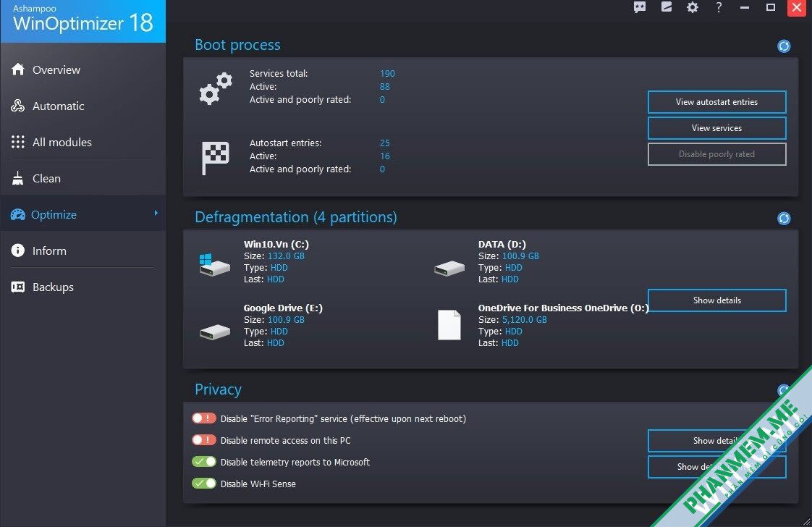Image resolution: width=812 pixels, height=527 pixels.
Task: Click the Autostart entries value 25
Action: [385, 143]
